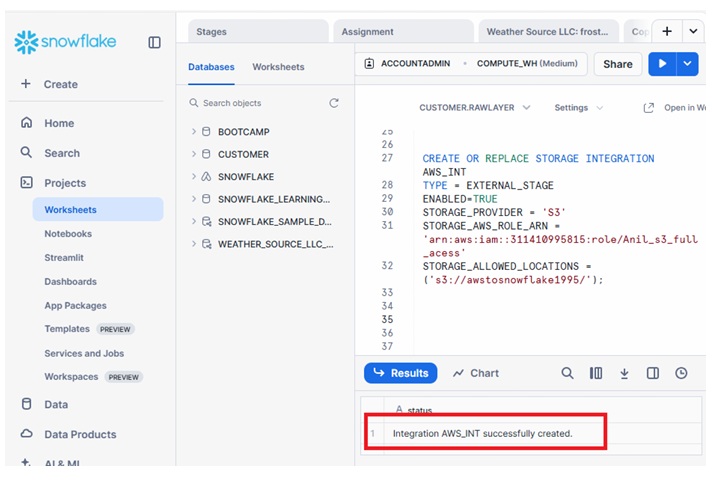
Task: Run the query with the play button
Action: click(x=661, y=64)
